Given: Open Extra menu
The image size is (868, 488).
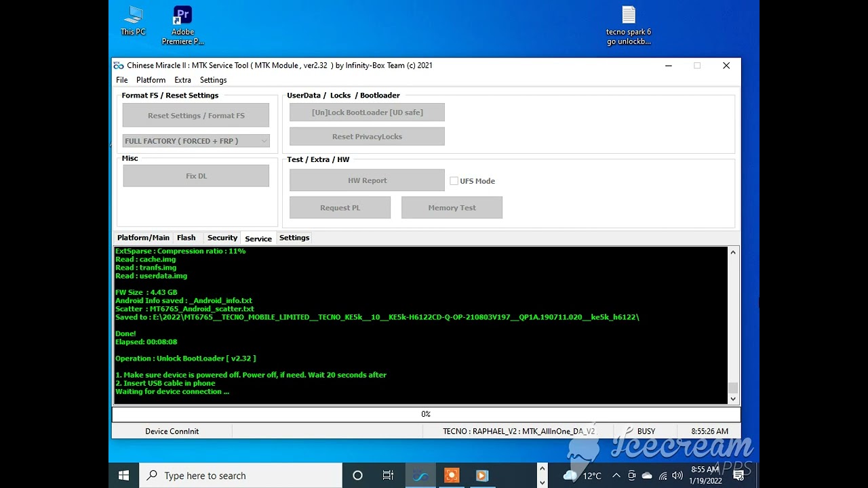Looking at the screenshot, I should [x=182, y=80].
